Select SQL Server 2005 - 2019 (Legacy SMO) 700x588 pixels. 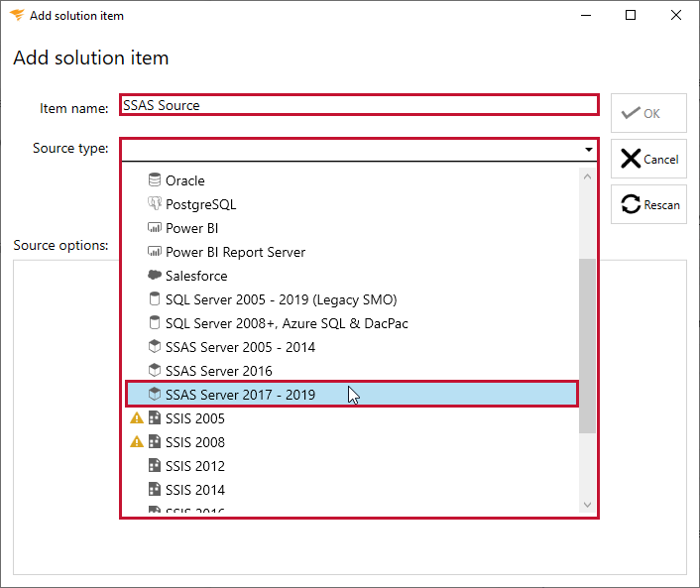click(x=281, y=299)
